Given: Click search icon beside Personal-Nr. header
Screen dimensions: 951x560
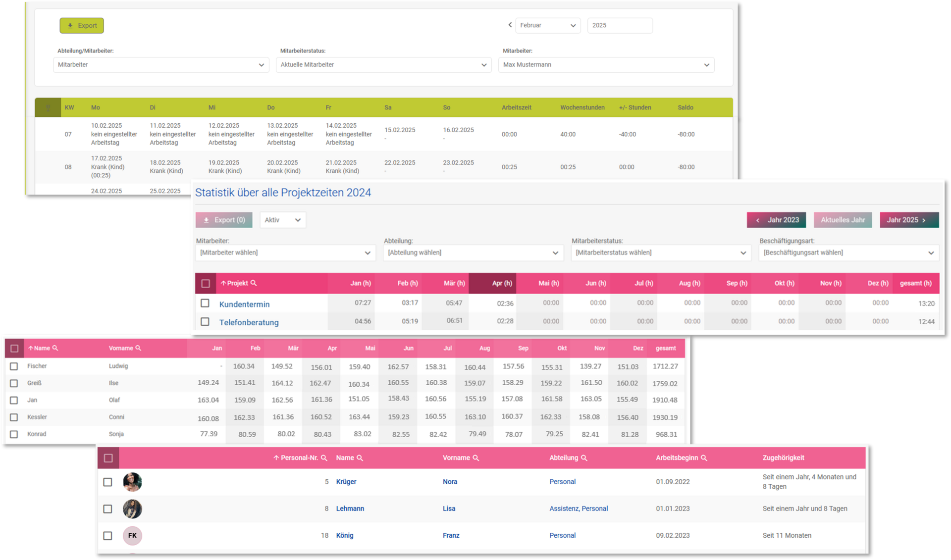Looking at the screenshot, I should (324, 458).
